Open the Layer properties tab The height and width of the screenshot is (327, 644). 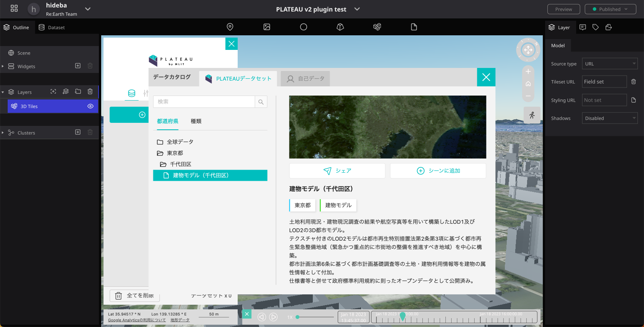click(x=559, y=27)
